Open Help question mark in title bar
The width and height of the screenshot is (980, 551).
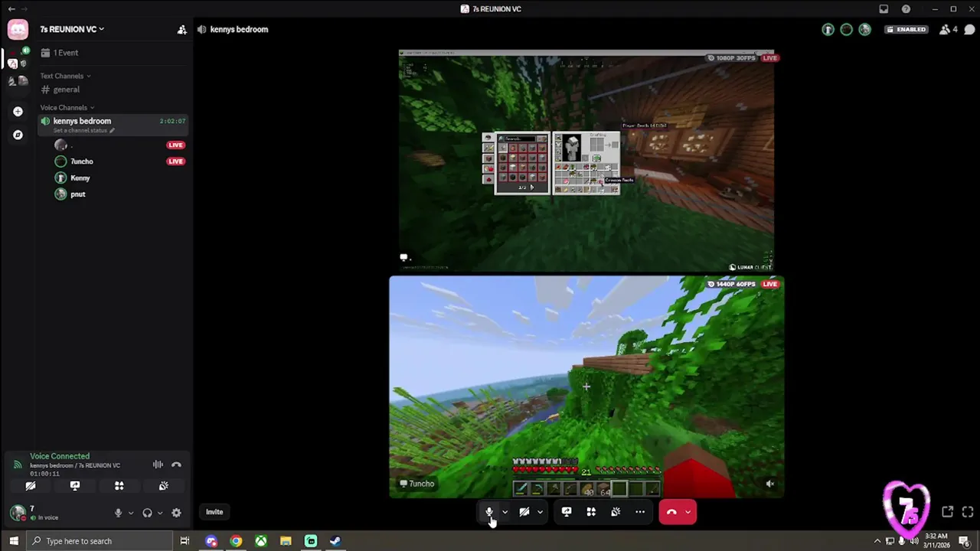pyautogui.click(x=906, y=9)
